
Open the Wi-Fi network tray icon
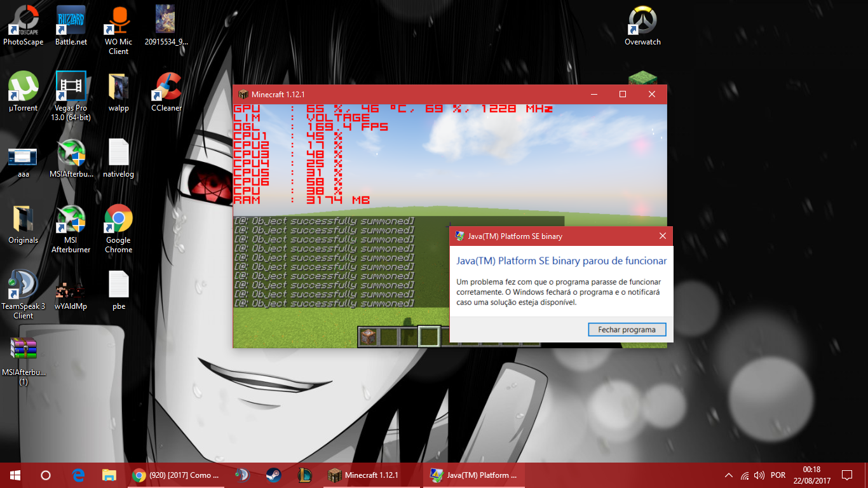745,475
